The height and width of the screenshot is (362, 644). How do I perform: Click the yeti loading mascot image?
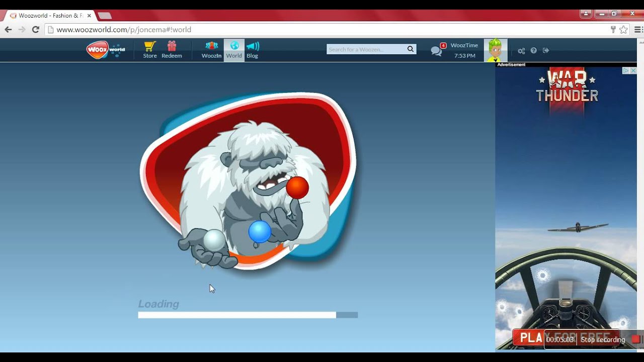pyautogui.click(x=248, y=181)
